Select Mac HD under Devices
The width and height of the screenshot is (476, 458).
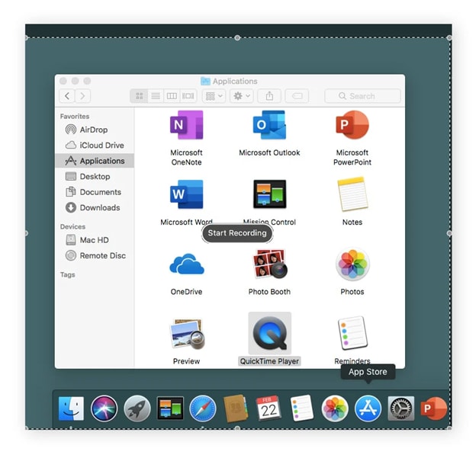95,240
